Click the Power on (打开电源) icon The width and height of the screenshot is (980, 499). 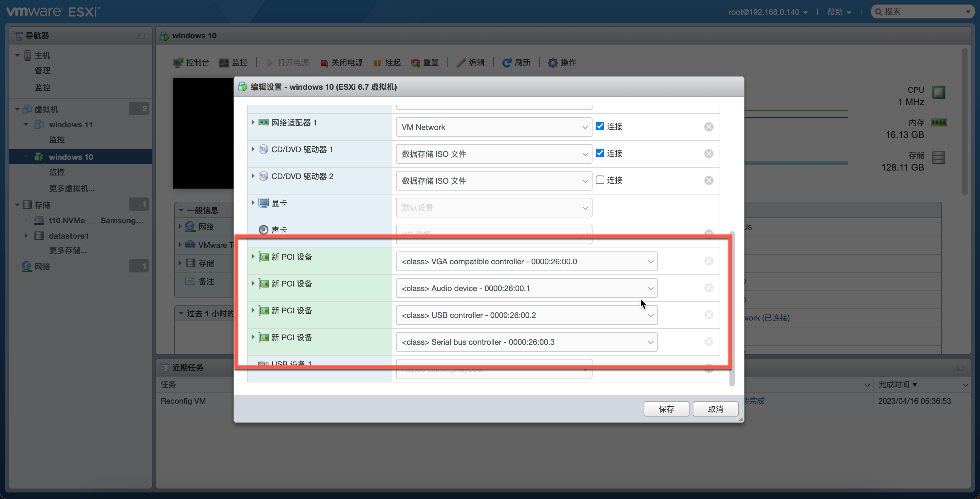click(270, 63)
